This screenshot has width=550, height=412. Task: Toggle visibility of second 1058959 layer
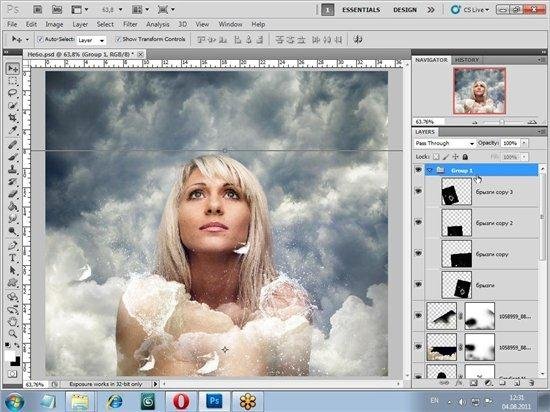[418, 346]
